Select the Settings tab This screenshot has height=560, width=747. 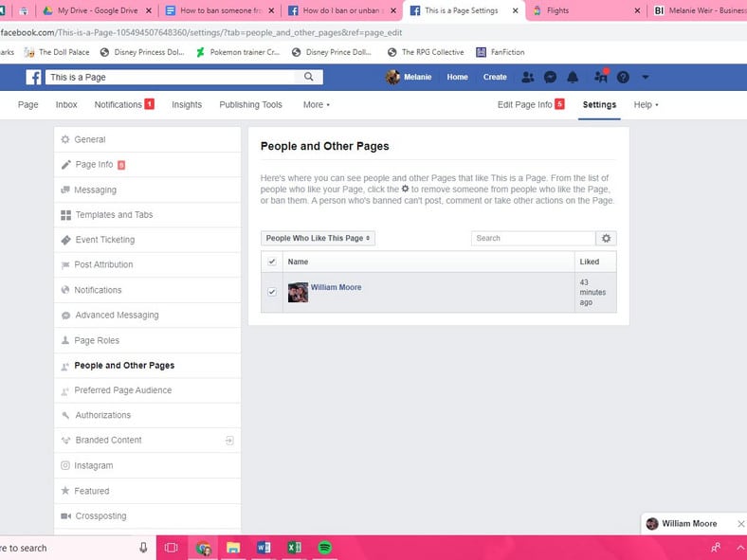click(x=599, y=105)
